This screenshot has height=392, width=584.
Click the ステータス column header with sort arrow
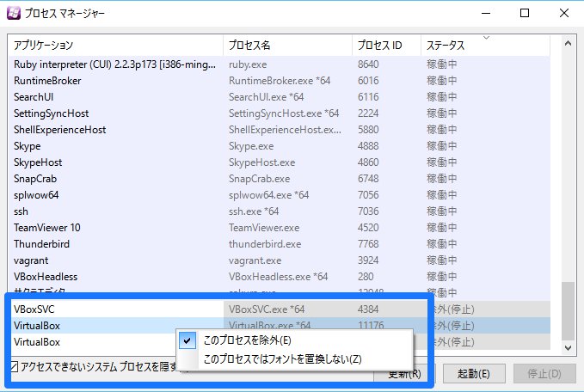coord(485,45)
